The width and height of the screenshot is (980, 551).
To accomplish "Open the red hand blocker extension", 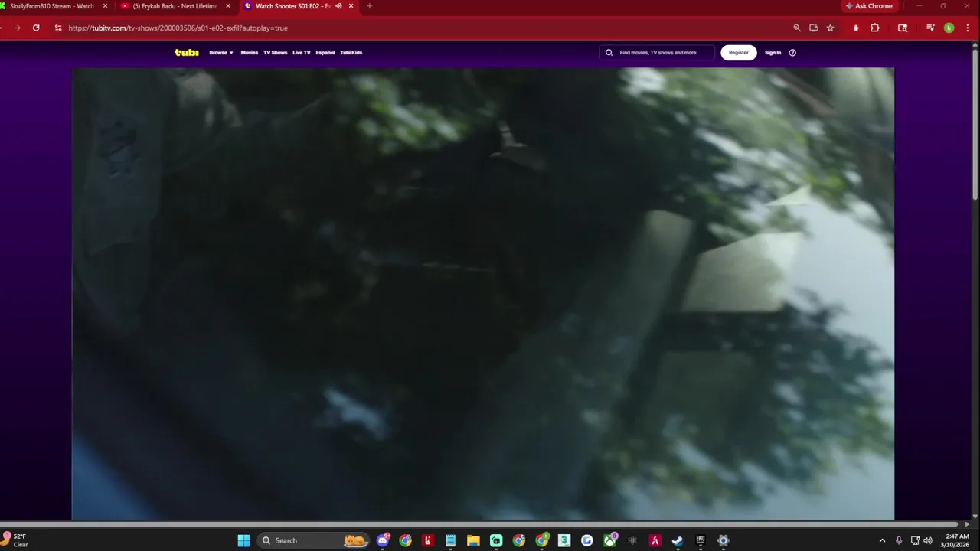I will (x=856, y=28).
